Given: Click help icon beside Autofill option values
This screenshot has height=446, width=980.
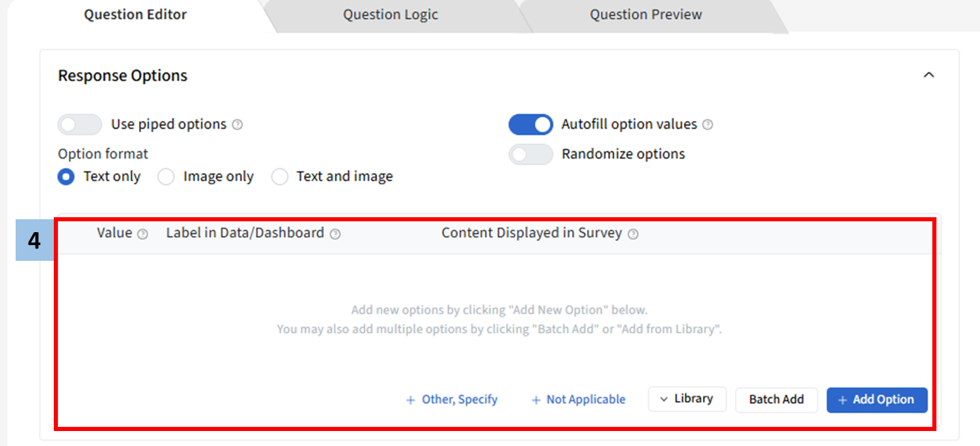Looking at the screenshot, I should point(708,125).
